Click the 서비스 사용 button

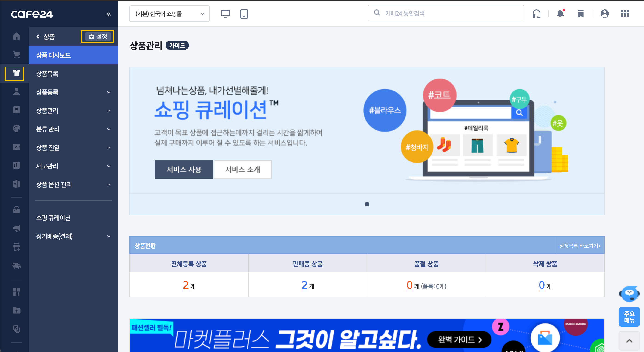(184, 169)
